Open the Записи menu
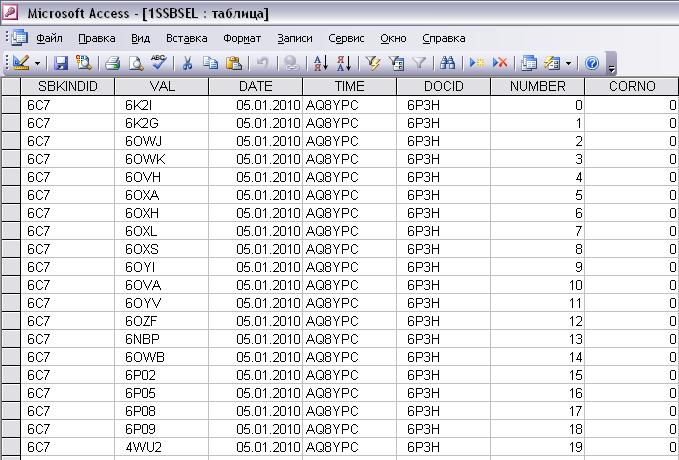The width and height of the screenshot is (679, 460). coord(294,38)
